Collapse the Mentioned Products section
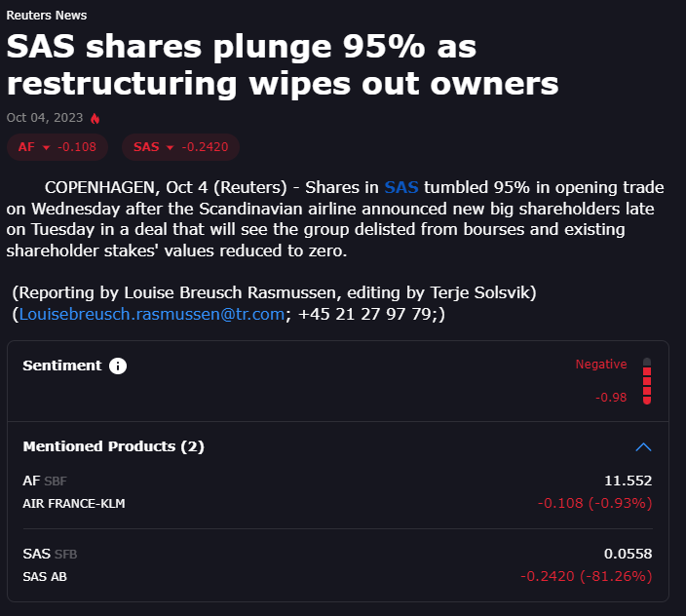686x616 pixels. point(643,446)
